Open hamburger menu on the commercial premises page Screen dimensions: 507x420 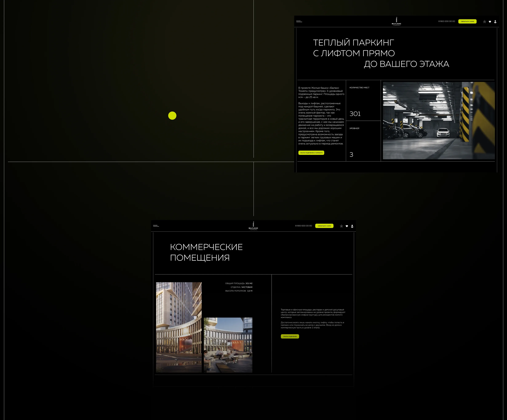tap(156, 226)
